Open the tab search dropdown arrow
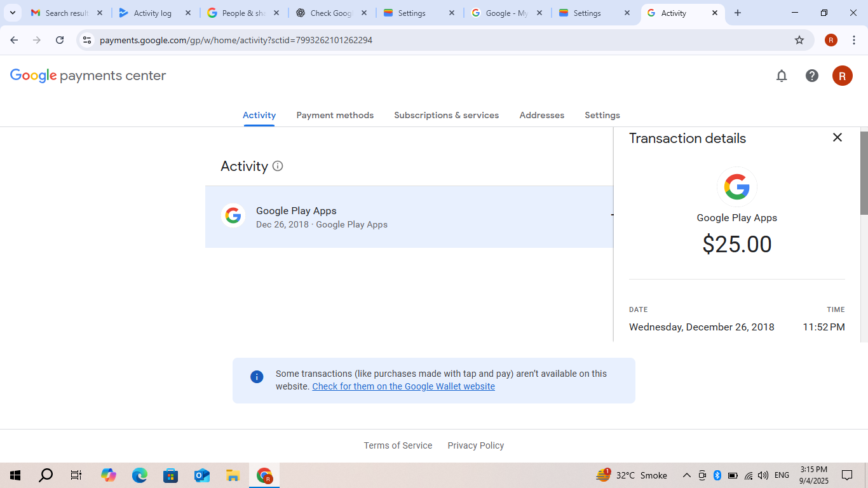 [x=13, y=13]
